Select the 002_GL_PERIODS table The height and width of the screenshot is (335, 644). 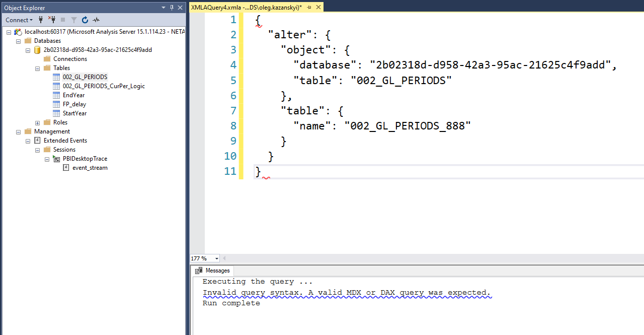[x=85, y=77]
